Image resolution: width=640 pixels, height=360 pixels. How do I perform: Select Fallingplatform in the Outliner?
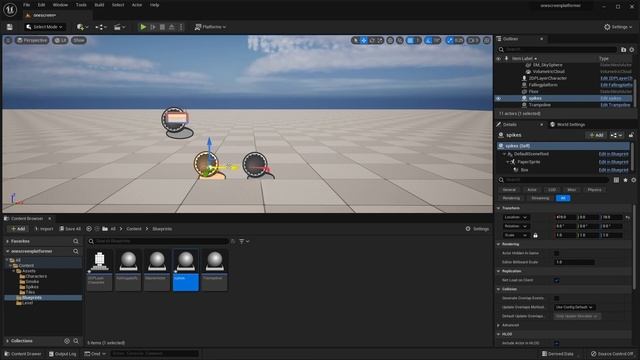pos(543,85)
